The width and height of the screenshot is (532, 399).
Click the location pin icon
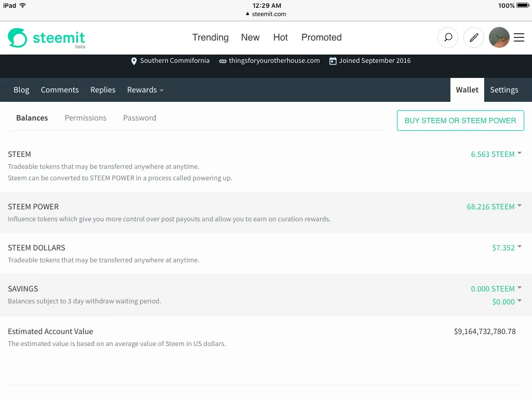point(134,61)
